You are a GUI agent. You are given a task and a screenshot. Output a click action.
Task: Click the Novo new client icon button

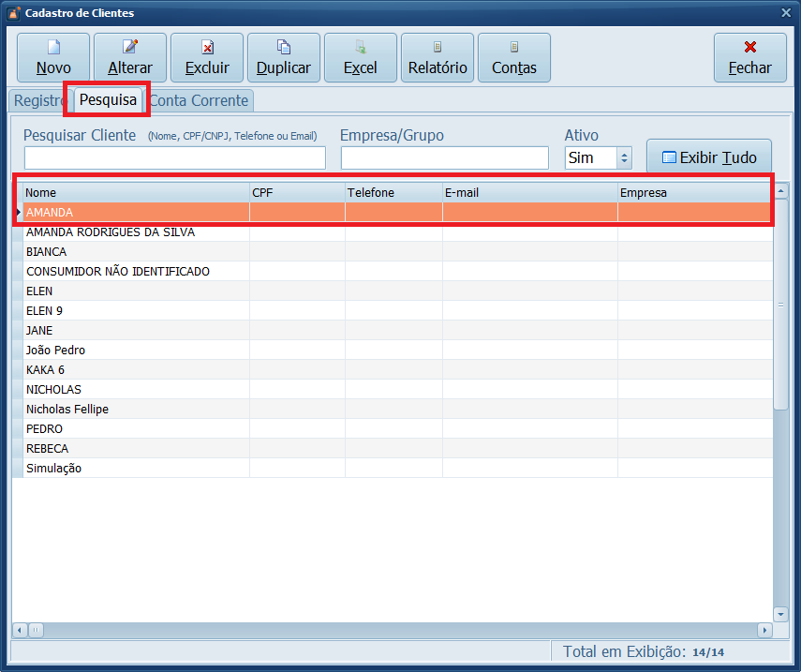pyautogui.click(x=53, y=58)
